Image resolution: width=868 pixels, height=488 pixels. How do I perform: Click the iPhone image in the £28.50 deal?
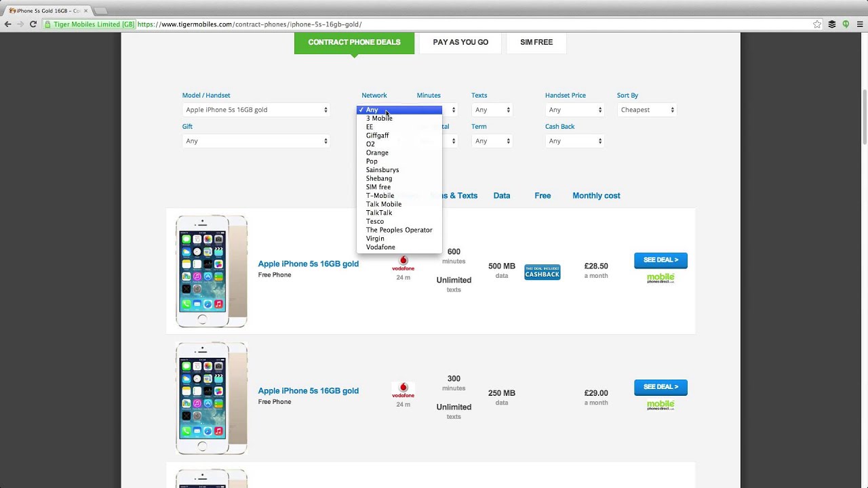click(x=212, y=271)
